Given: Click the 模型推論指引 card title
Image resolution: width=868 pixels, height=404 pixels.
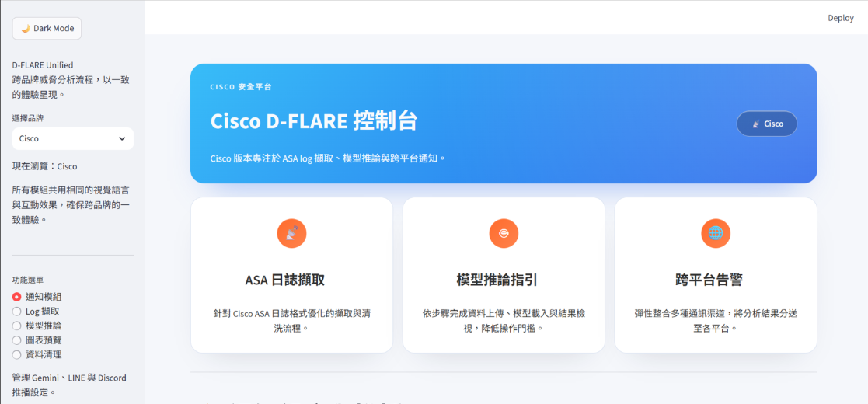Looking at the screenshot, I should point(504,280).
